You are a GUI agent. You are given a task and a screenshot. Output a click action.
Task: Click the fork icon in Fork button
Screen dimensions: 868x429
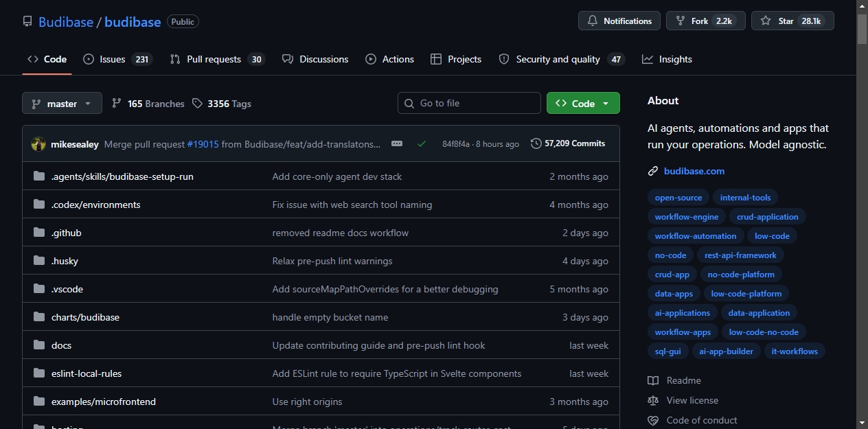coord(681,21)
